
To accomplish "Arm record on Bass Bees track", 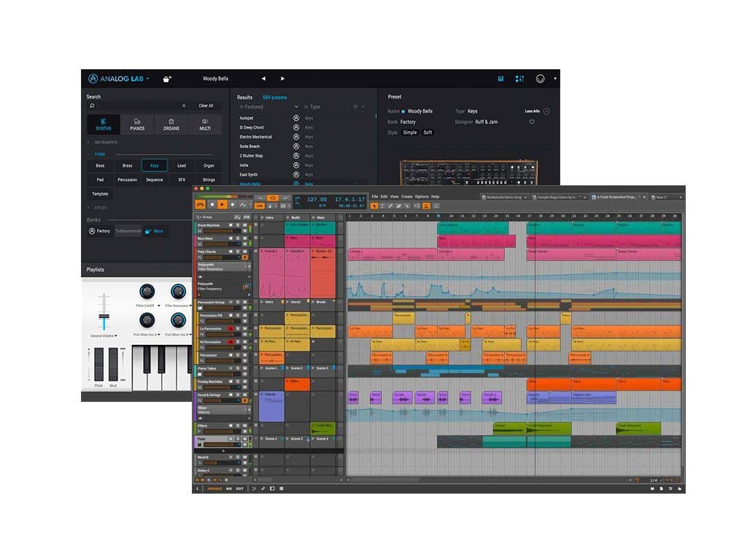I will pyautogui.click(x=231, y=238).
